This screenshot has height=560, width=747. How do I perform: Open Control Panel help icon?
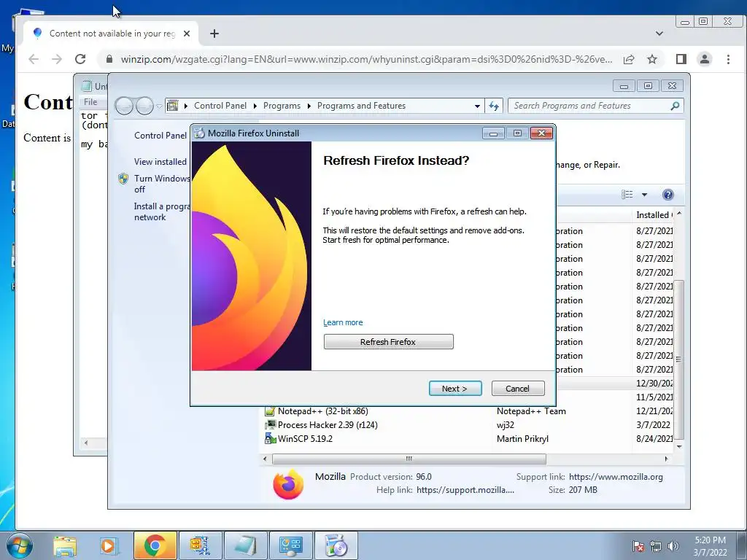(668, 194)
